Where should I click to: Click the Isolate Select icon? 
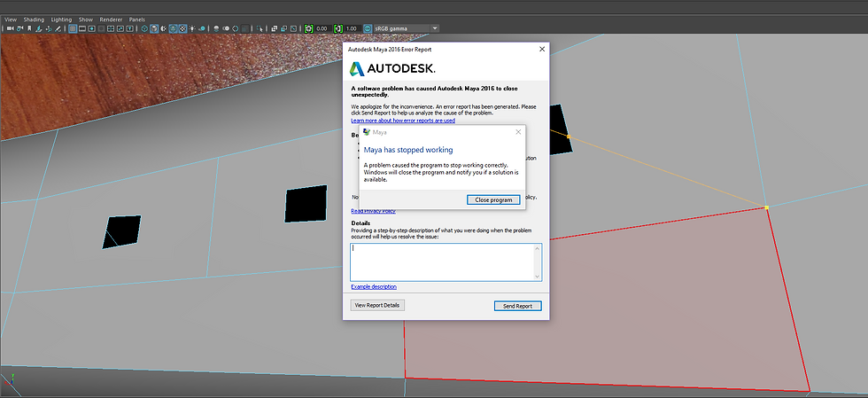coord(260,27)
